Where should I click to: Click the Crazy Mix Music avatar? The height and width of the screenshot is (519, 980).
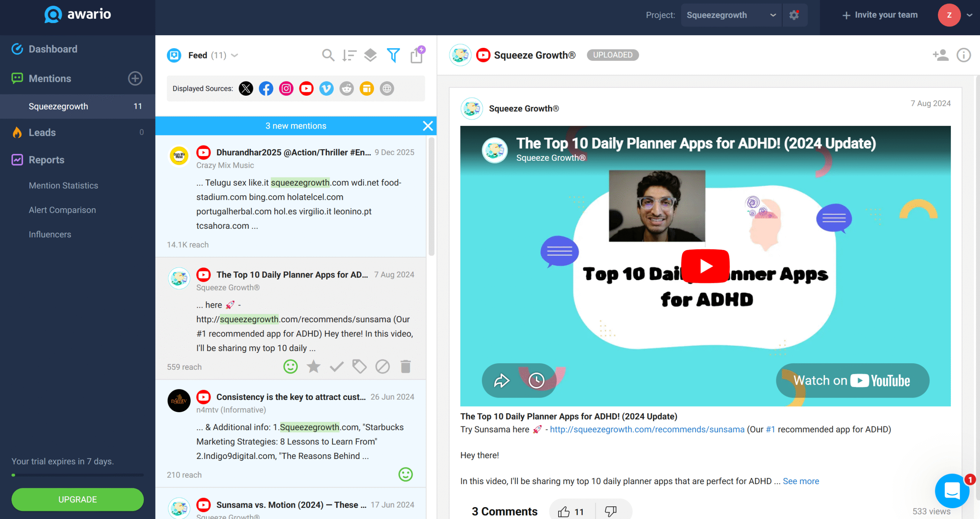pos(179,156)
